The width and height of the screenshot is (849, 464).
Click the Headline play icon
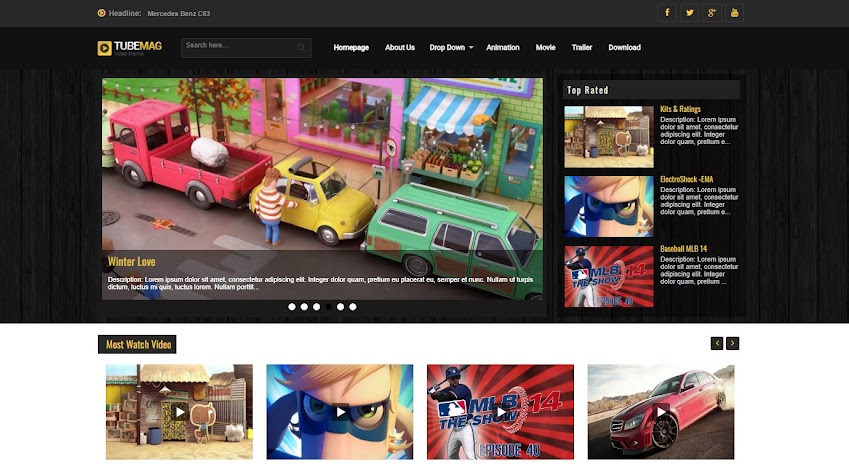coord(101,13)
